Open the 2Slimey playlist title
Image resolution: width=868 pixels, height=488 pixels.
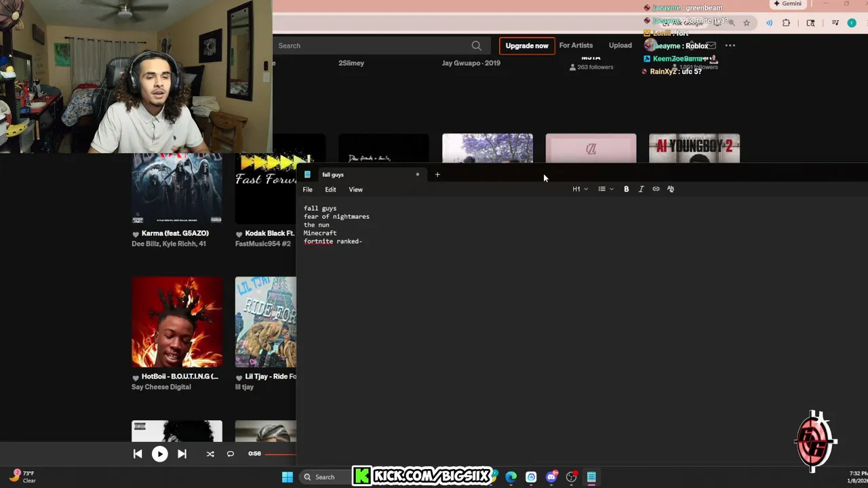(351, 63)
